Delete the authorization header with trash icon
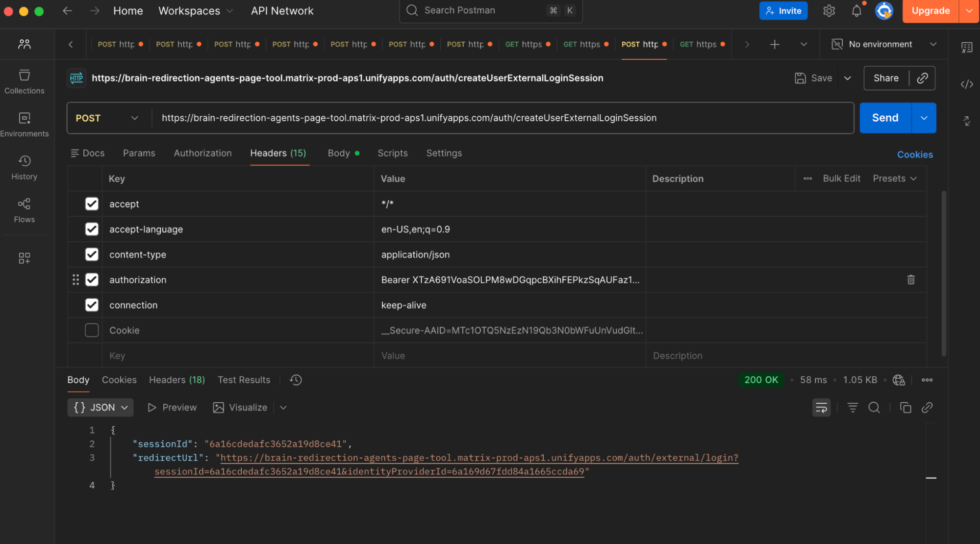The image size is (980, 544). point(910,280)
